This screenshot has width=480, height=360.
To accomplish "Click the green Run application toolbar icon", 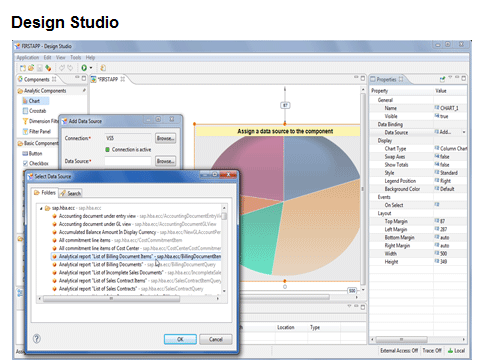I will [84, 68].
